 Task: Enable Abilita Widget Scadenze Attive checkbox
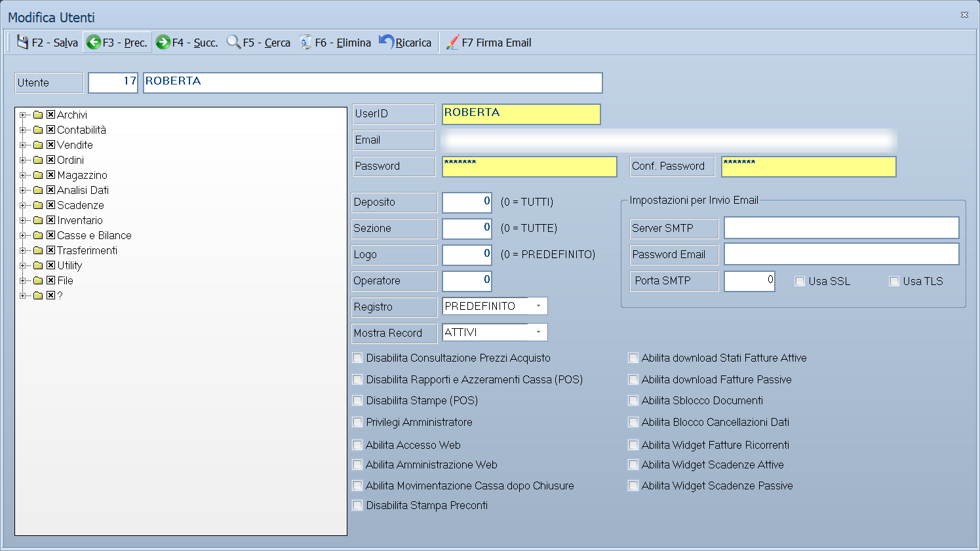[633, 465]
